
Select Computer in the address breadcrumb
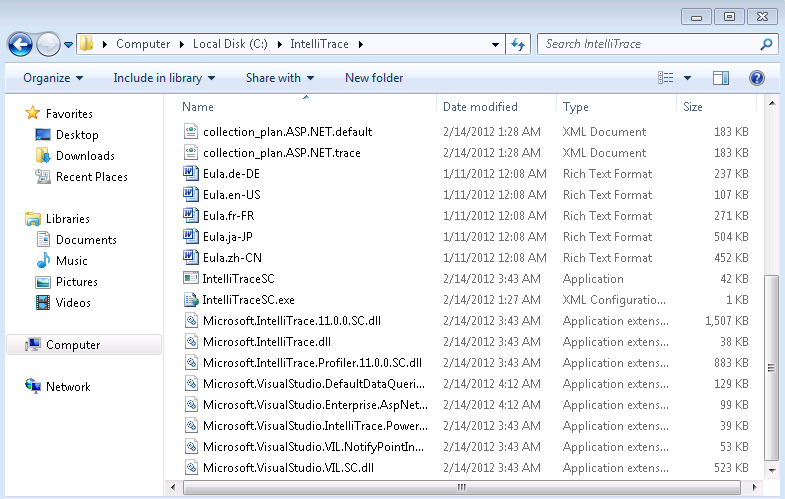(143, 44)
